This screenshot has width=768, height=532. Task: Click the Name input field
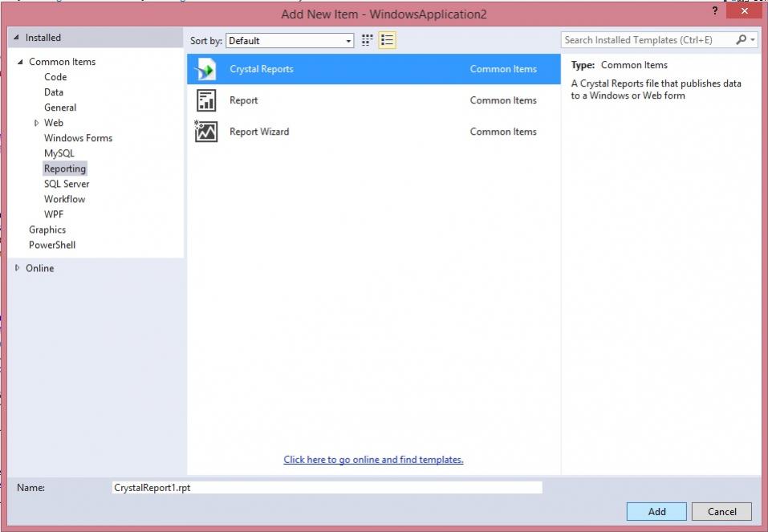tap(327, 487)
